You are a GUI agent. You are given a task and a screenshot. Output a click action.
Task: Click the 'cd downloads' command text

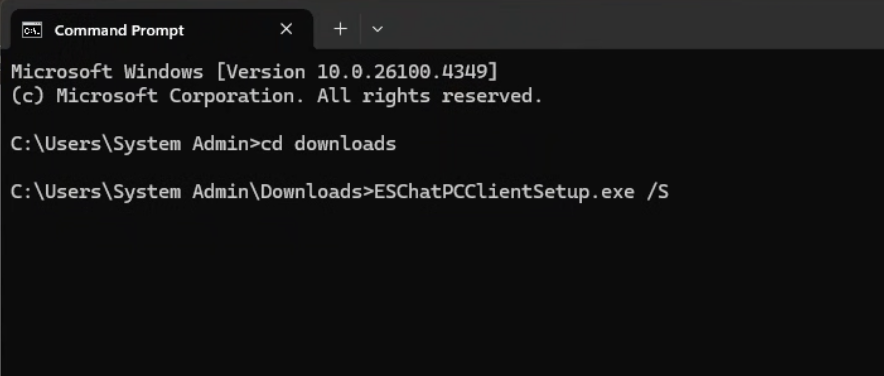(x=328, y=144)
